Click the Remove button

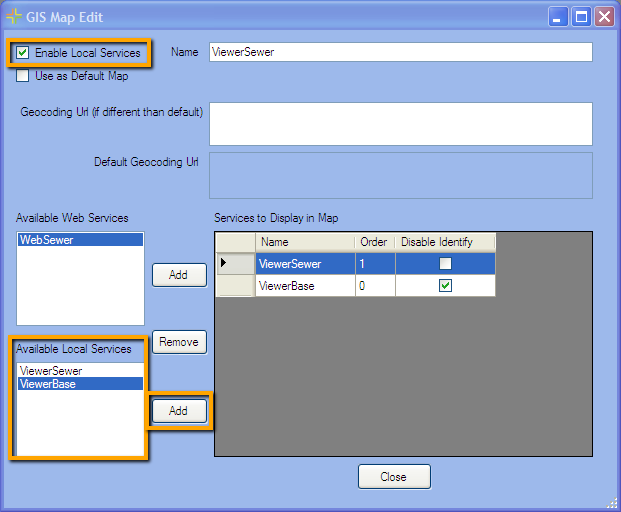(179, 342)
